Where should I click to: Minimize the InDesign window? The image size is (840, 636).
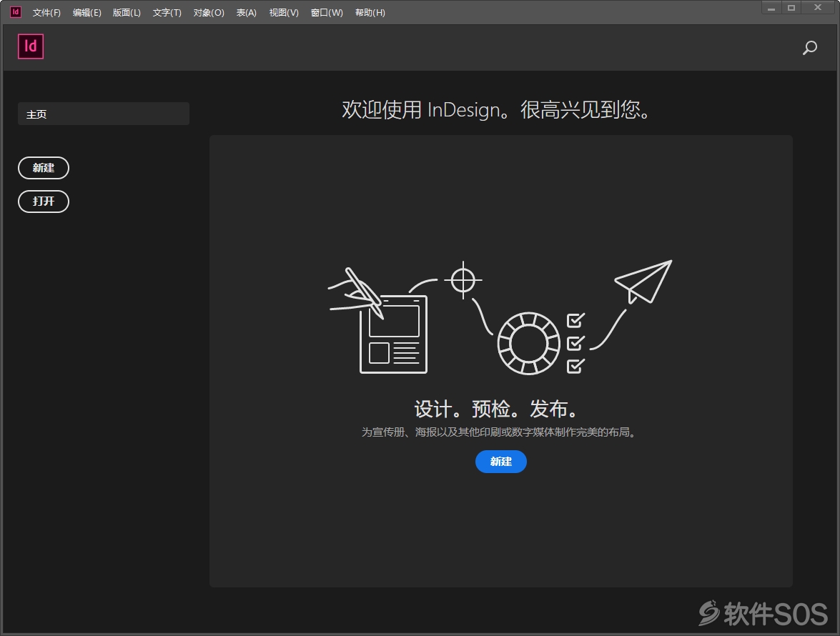click(x=771, y=8)
